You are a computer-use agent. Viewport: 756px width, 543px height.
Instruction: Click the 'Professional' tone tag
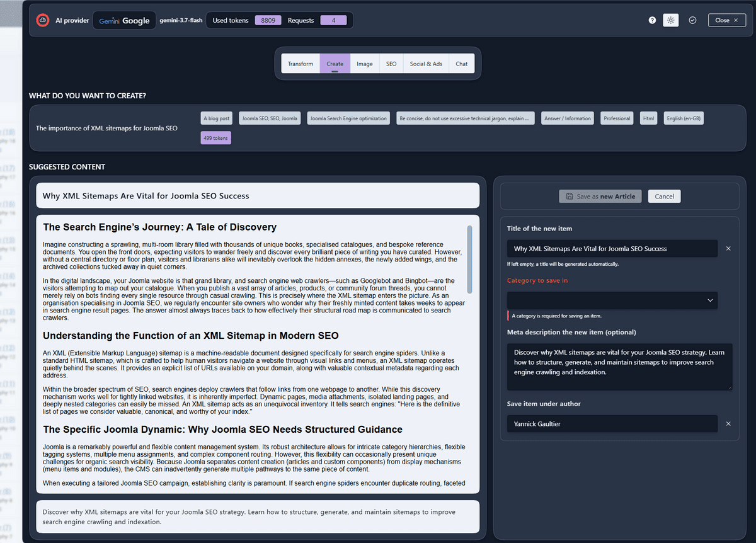point(617,118)
